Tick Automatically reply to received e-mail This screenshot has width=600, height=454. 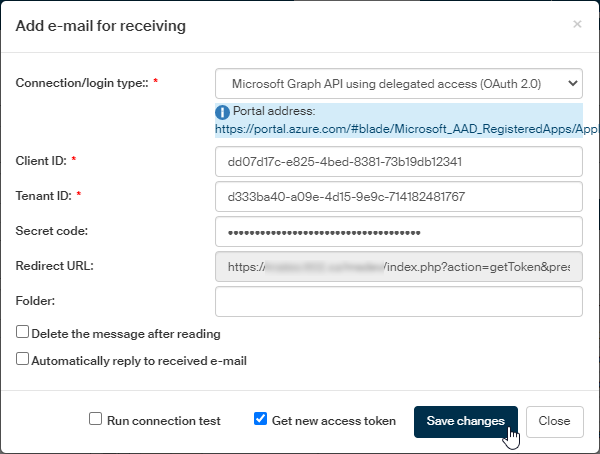click(23, 359)
